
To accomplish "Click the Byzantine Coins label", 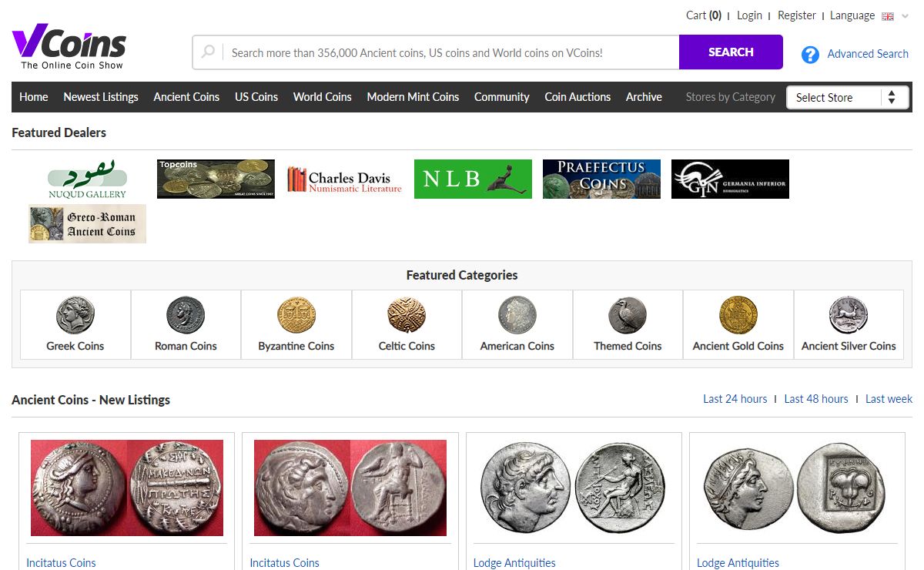I will pyautogui.click(x=296, y=347).
